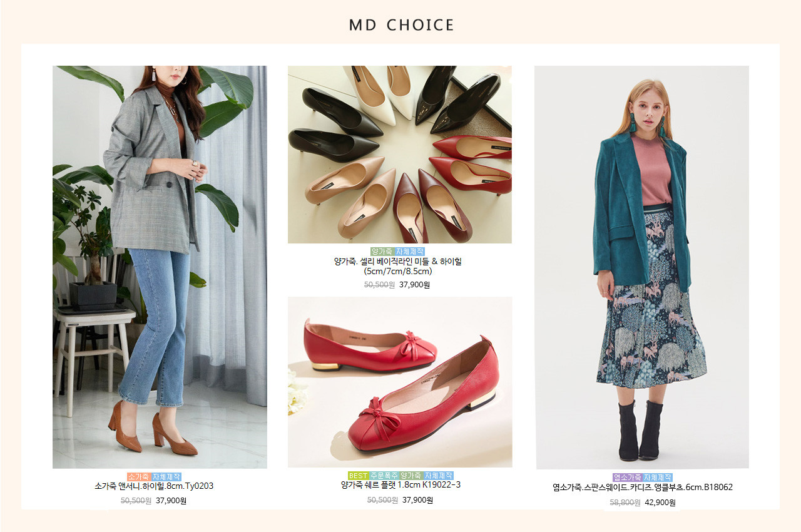This screenshot has width=801, height=532.
Task: Open the brown high heel model photo
Action: pos(160,267)
